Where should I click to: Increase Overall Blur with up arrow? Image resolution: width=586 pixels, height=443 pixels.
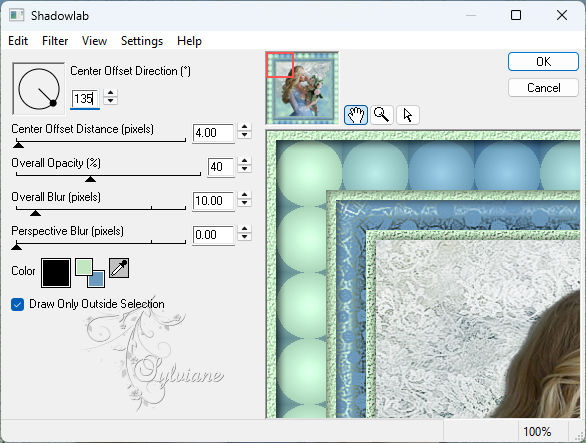244,195
